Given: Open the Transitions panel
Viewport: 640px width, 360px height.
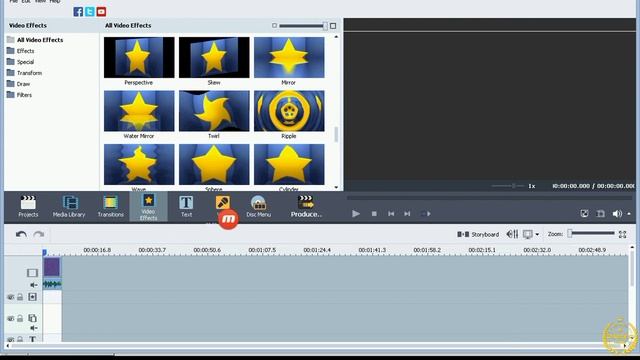Looking at the screenshot, I should (x=110, y=206).
